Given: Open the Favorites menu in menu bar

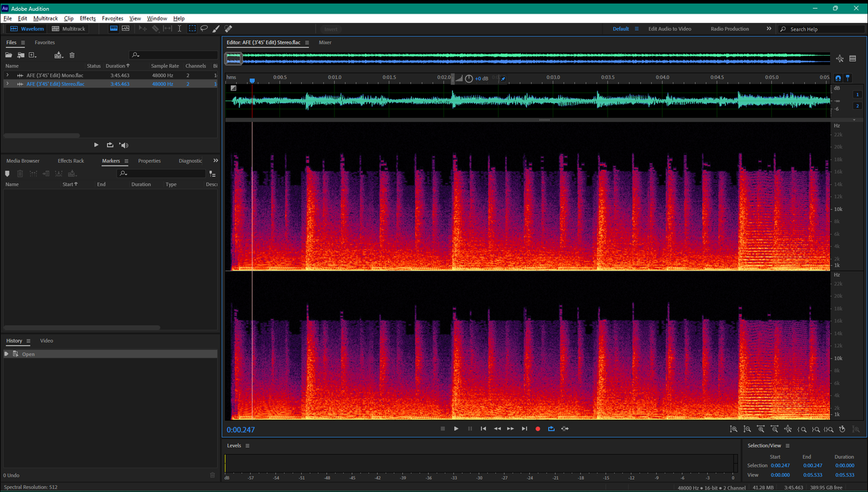Looking at the screenshot, I should coord(113,18).
